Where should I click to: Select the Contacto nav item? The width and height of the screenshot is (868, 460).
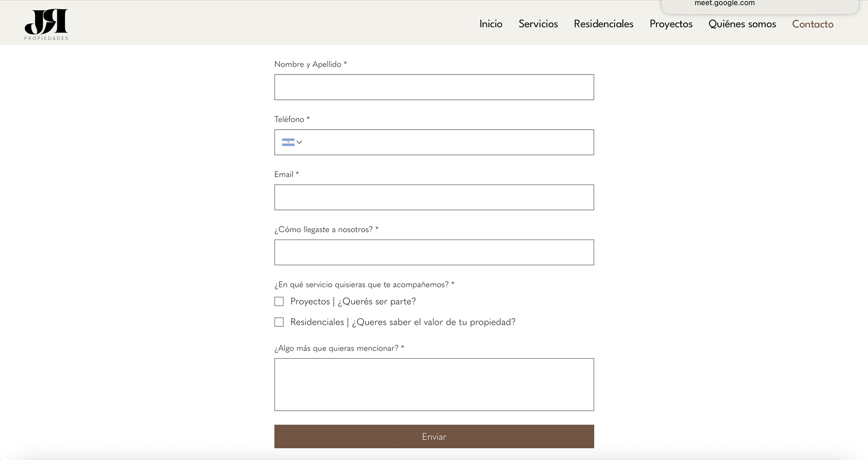pyautogui.click(x=812, y=24)
